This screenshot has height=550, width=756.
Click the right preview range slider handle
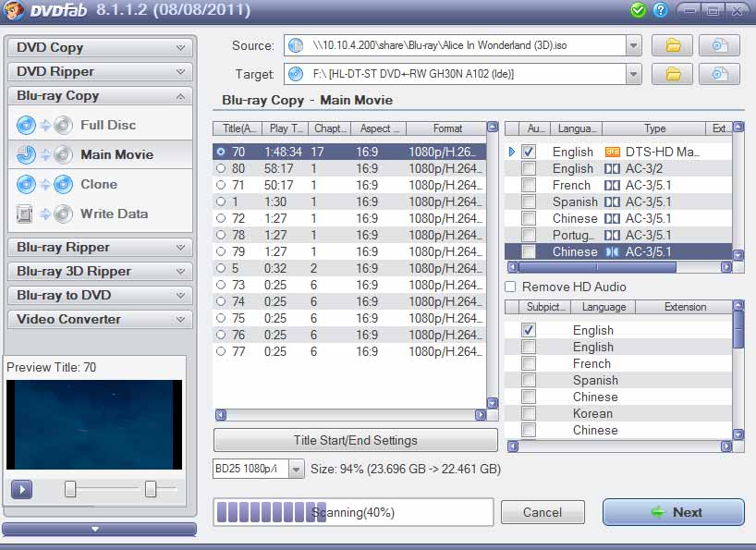(151, 489)
